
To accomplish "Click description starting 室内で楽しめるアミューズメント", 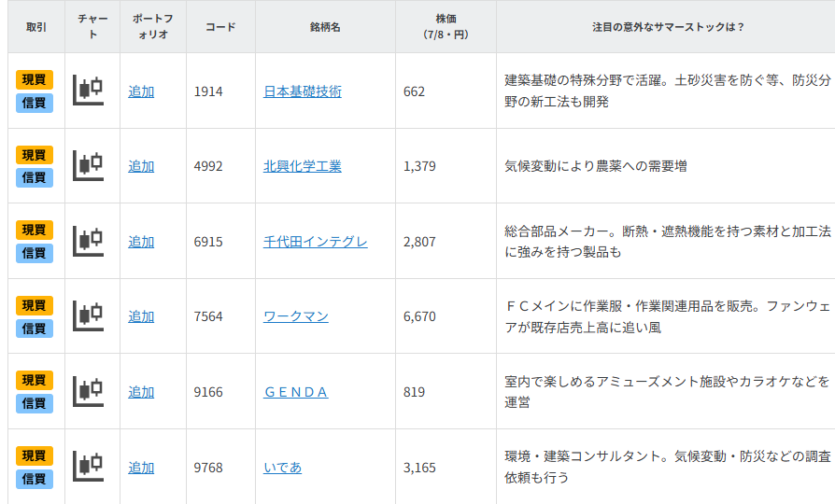I will pyautogui.click(x=668, y=392).
